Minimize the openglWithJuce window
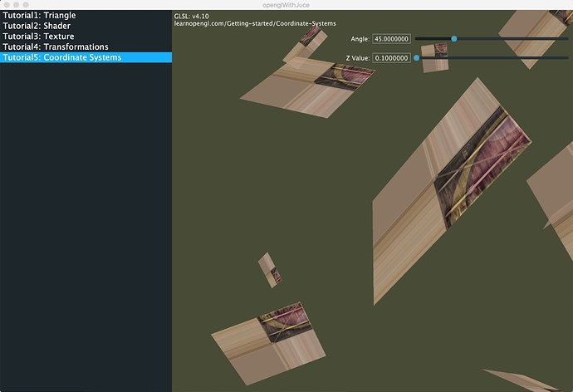Image resolution: width=573 pixels, height=392 pixels. click(16, 5)
